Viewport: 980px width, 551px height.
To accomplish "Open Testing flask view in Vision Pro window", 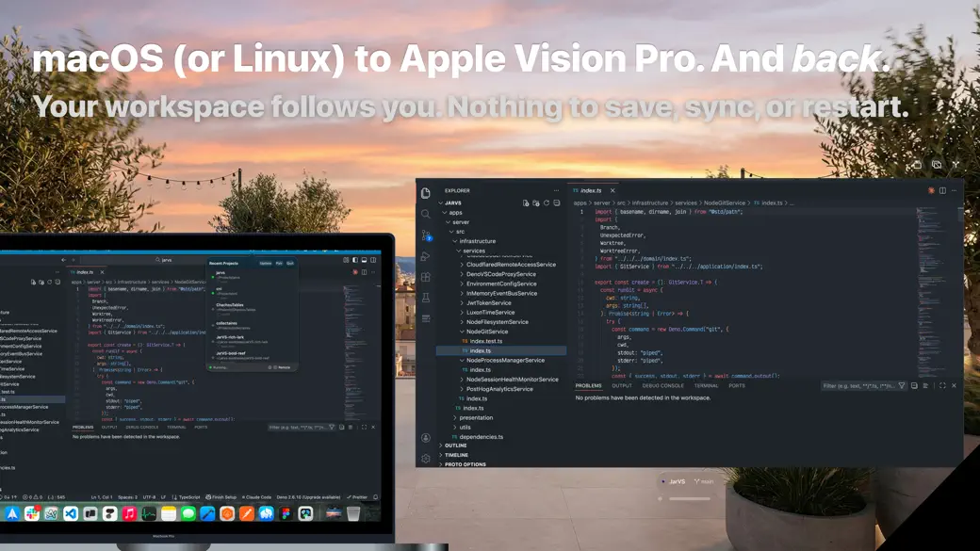I will (x=426, y=298).
